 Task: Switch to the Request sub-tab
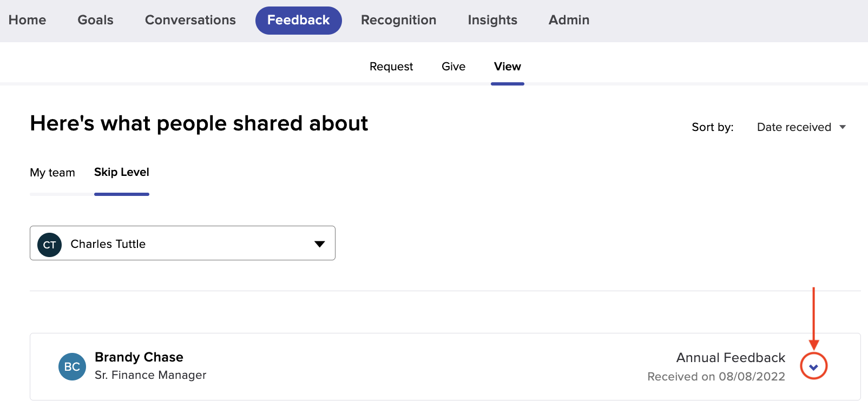(391, 67)
